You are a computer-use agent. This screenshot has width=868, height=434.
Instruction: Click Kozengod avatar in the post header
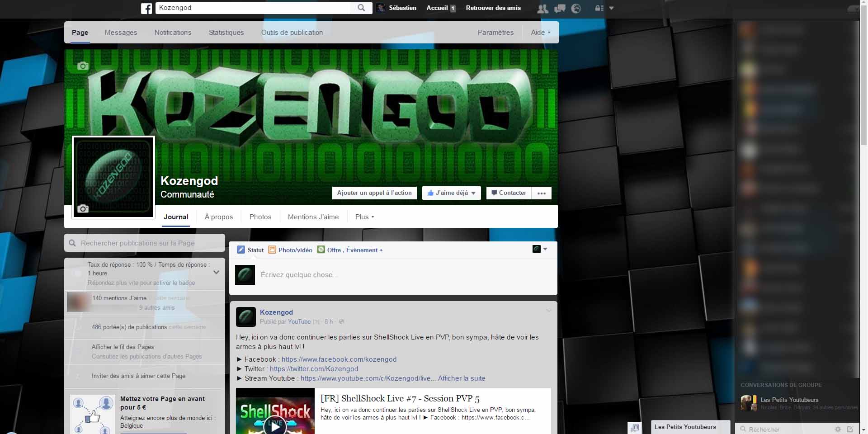coord(246,317)
